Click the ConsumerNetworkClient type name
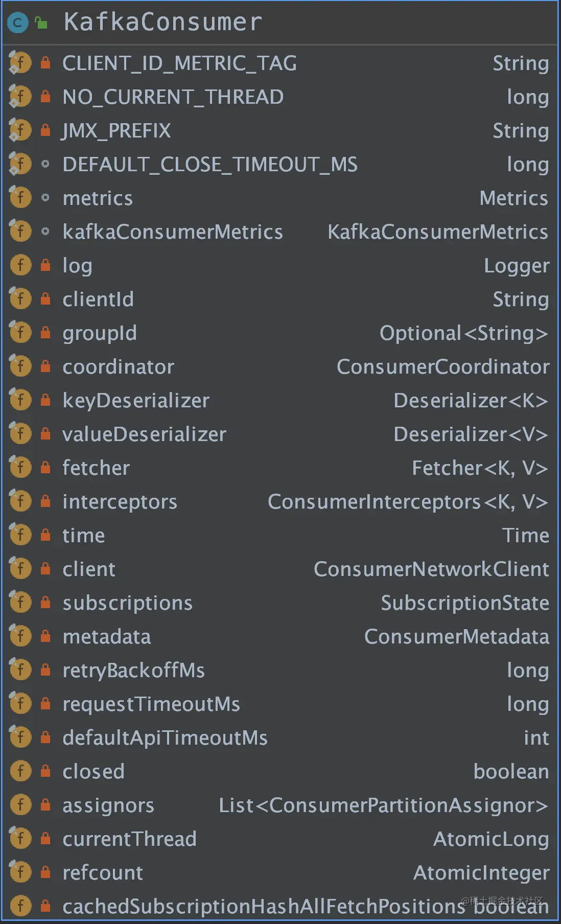This screenshot has height=924, width=561. click(x=431, y=569)
